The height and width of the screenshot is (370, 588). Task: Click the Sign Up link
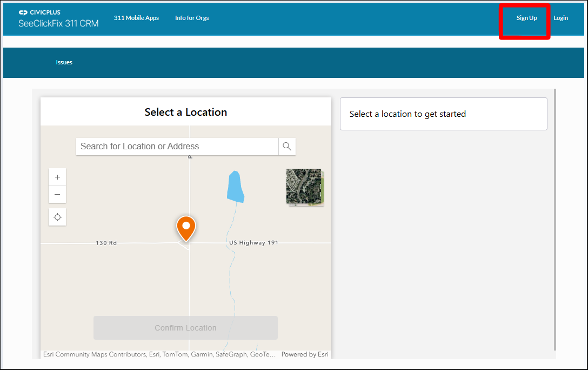click(x=526, y=18)
